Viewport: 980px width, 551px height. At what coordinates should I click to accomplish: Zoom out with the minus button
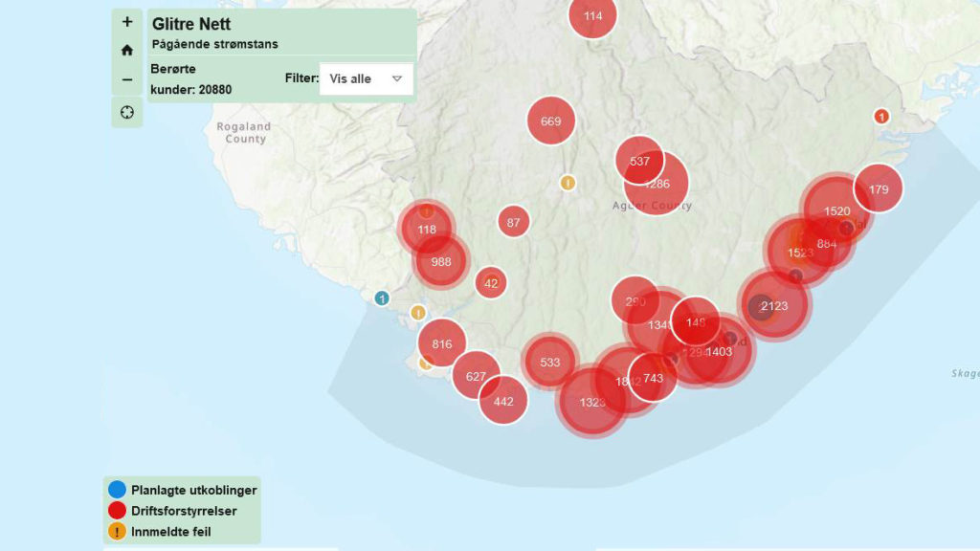[x=127, y=79]
